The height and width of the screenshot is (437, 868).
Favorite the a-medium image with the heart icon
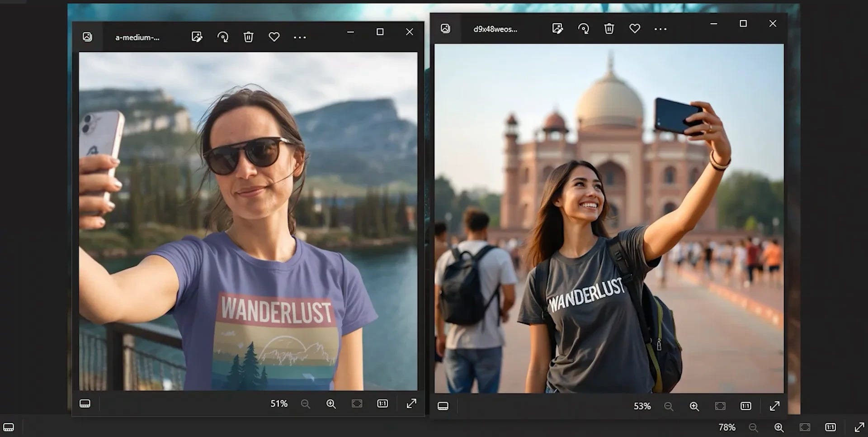point(274,38)
